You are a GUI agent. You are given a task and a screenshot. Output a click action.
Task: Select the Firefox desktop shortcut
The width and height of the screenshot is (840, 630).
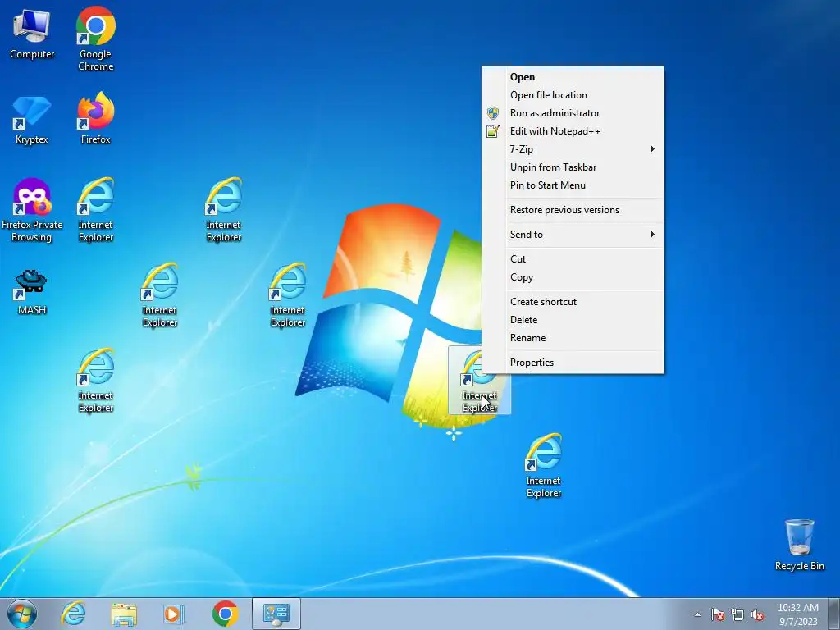click(96, 118)
